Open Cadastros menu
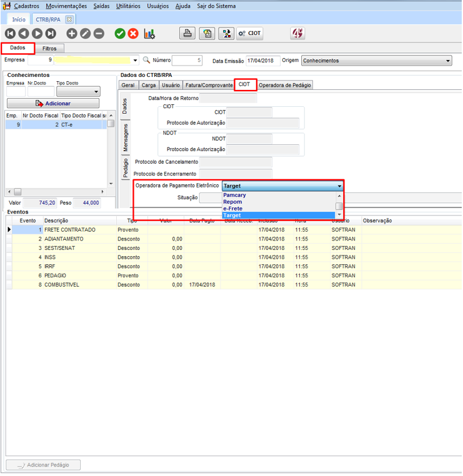 26,6
